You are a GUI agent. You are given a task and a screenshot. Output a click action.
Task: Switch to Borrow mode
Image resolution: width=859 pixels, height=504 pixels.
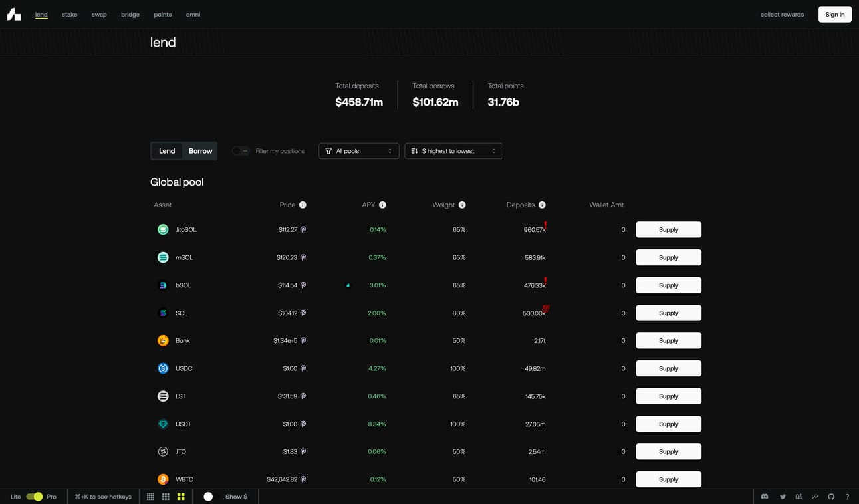point(200,151)
